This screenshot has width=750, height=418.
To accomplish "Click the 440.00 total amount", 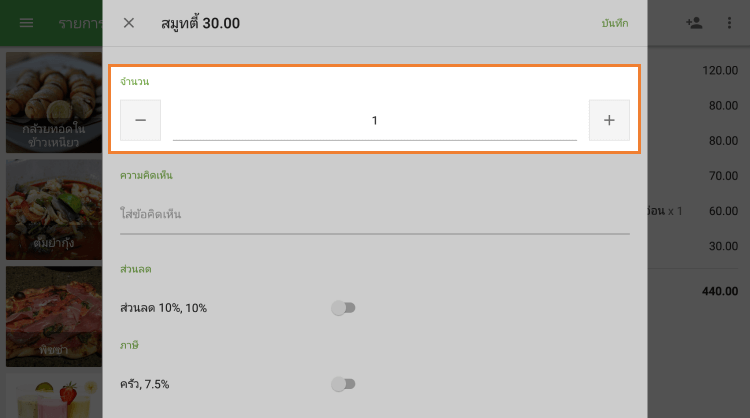I will [x=719, y=291].
